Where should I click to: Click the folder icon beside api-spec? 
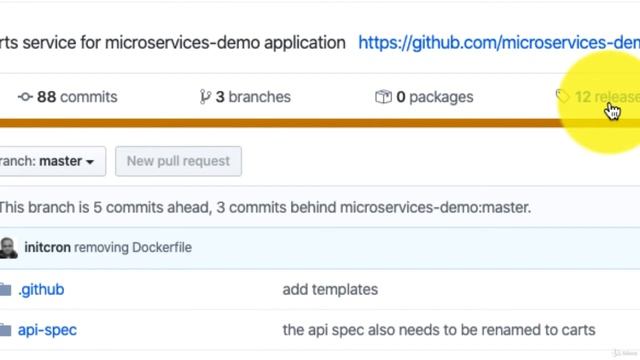click(5, 330)
